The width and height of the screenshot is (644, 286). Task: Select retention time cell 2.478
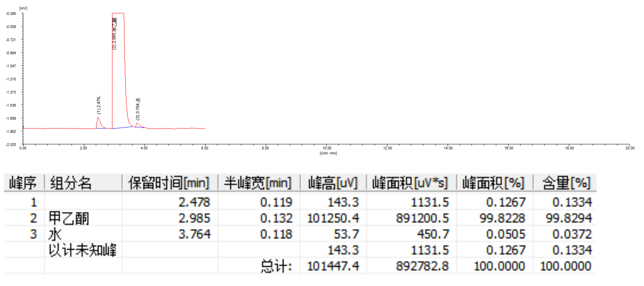(x=194, y=202)
